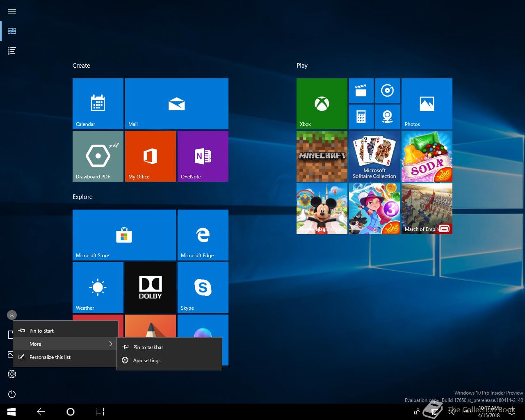
Task: Open the Calculator small tile
Action: point(361,117)
